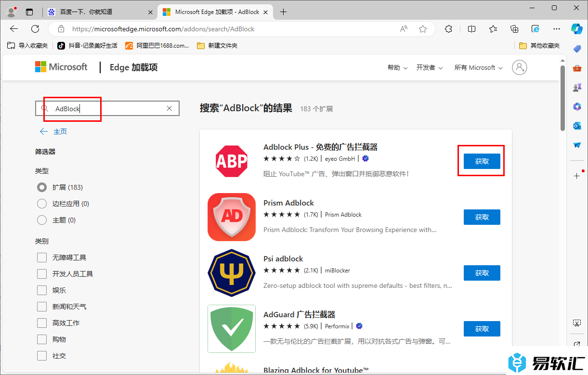Go back to the previous page
The image size is (588, 375).
coord(14,29)
